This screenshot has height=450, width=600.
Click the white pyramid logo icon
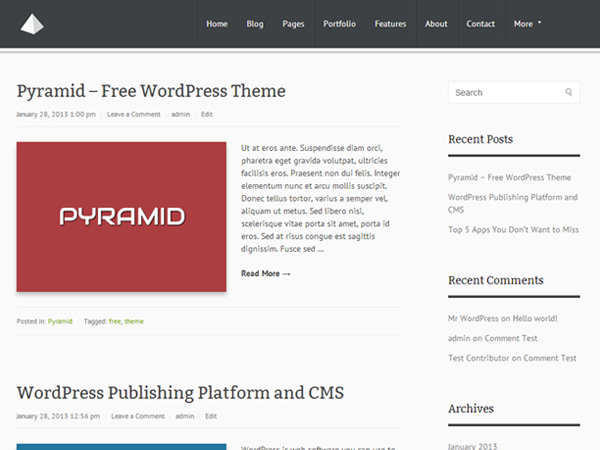(33, 24)
